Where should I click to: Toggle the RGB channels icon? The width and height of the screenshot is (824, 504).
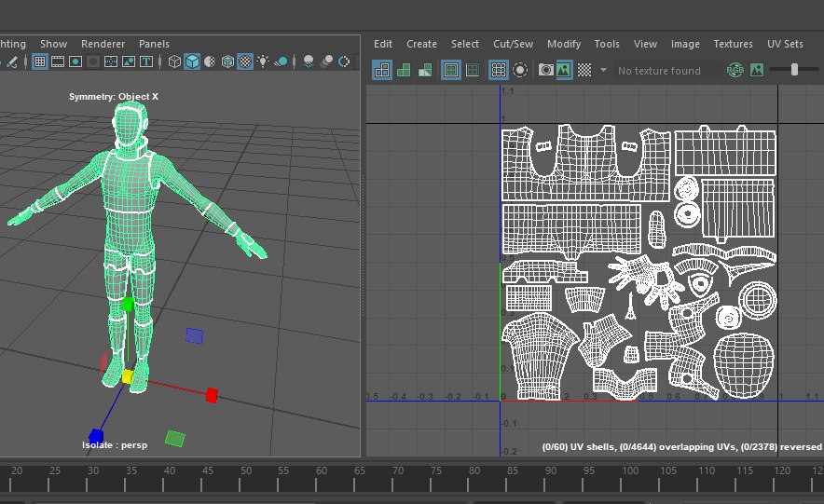735,70
